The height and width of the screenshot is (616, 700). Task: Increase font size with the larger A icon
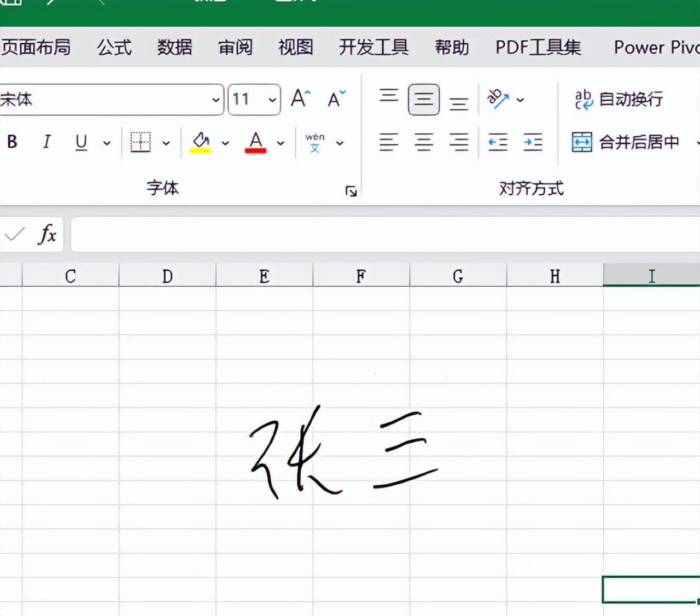click(x=300, y=99)
